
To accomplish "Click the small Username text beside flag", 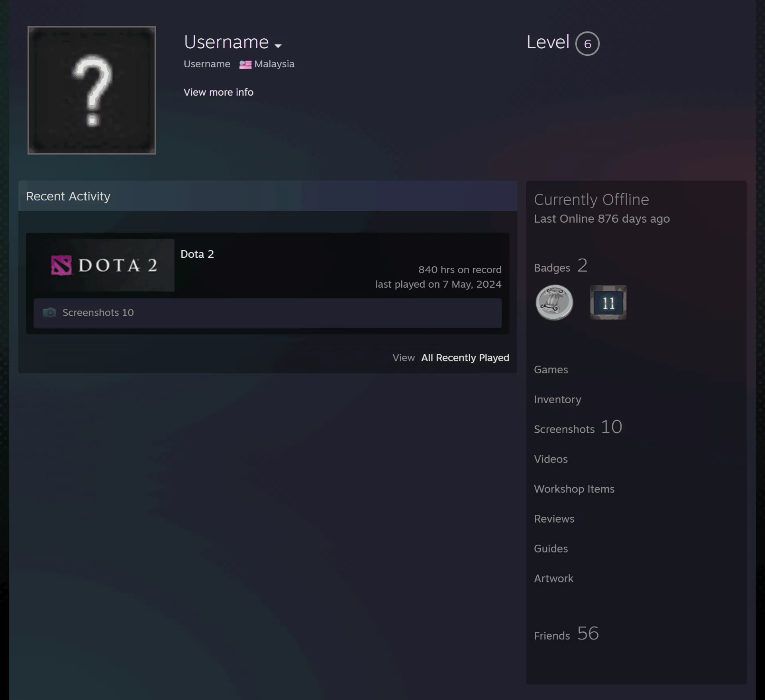I will point(207,64).
